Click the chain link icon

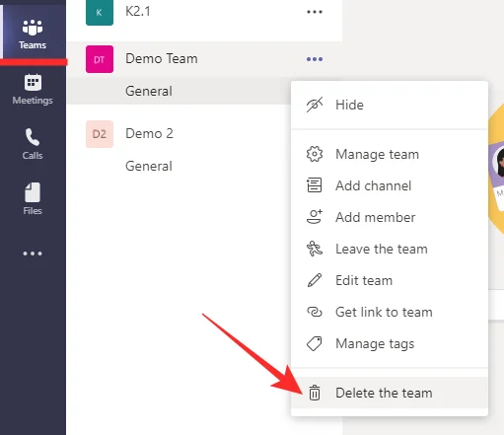coord(315,312)
